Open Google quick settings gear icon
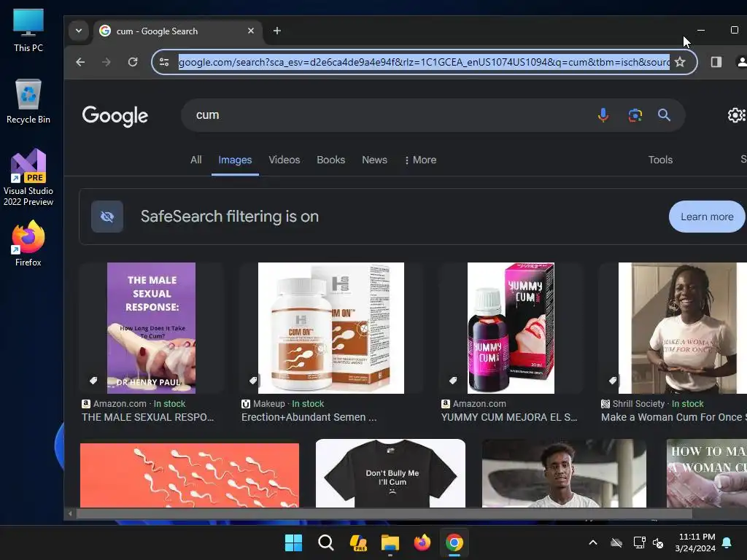The image size is (747, 560). point(736,115)
